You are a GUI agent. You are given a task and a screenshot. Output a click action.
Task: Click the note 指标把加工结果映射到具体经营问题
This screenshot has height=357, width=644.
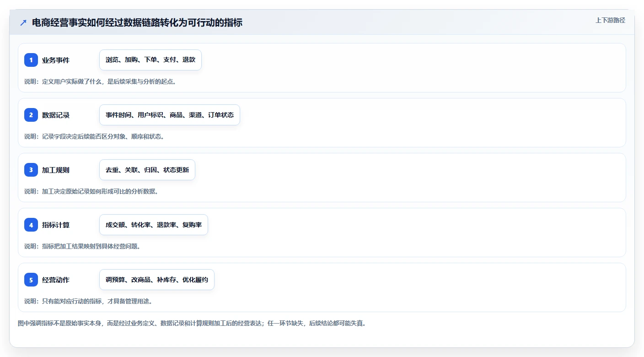click(82, 246)
